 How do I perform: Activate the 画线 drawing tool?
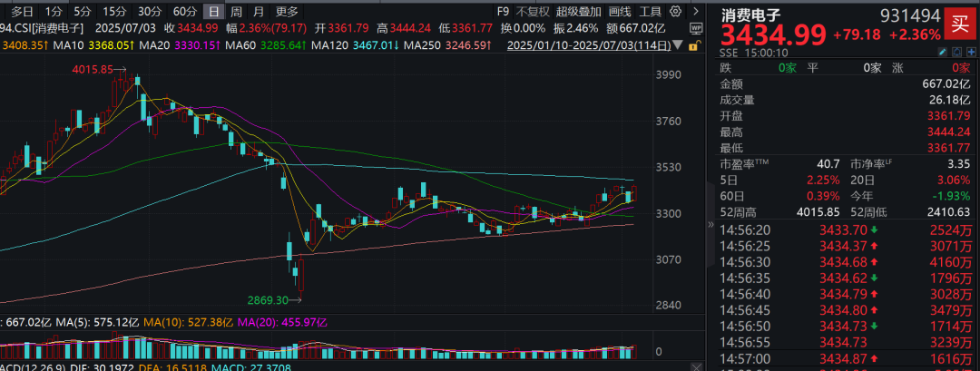pyautogui.click(x=620, y=12)
